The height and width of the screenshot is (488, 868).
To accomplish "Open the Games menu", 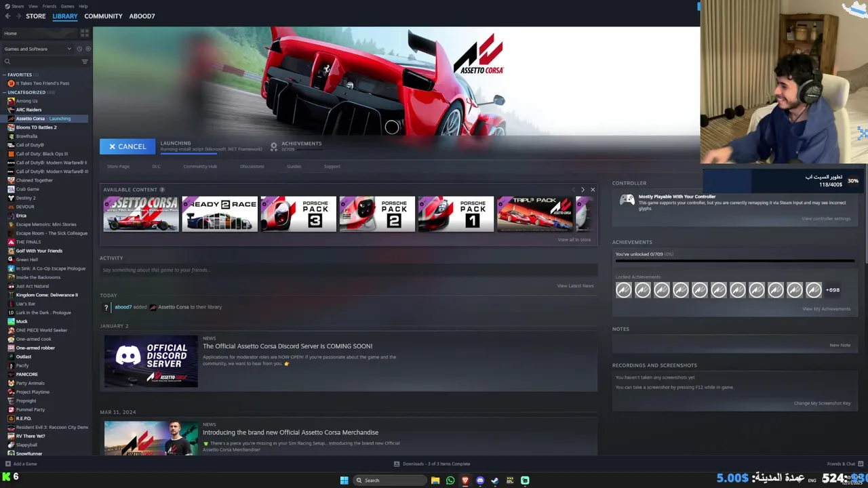I will click(x=68, y=6).
